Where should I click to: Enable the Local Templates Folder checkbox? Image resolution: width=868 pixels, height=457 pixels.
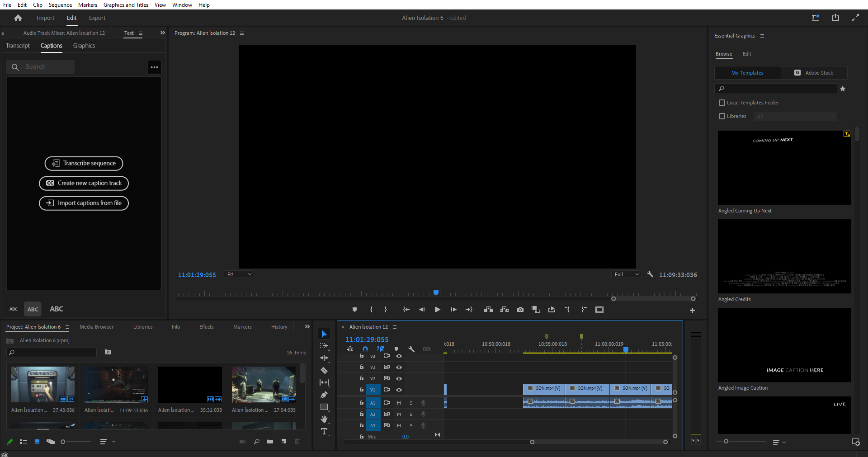tap(722, 103)
